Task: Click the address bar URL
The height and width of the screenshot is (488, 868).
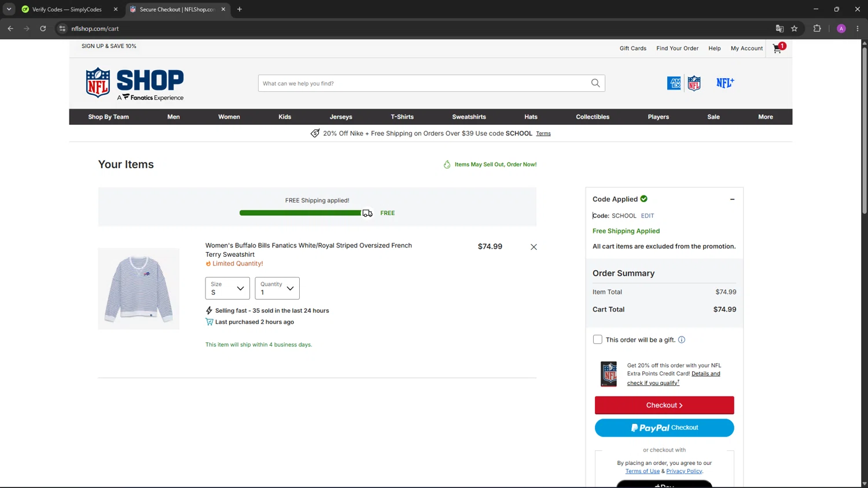Action: click(x=95, y=28)
